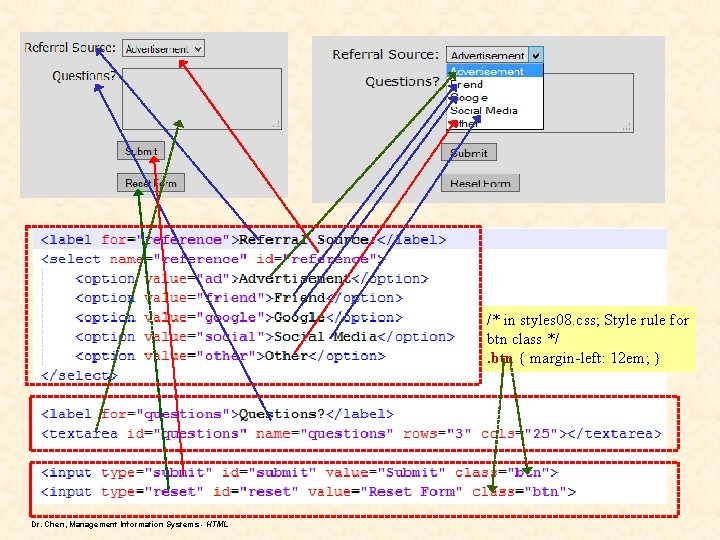Image resolution: width=720 pixels, height=540 pixels.
Task: Click the closing </select> code line
Action: [x=79, y=376]
